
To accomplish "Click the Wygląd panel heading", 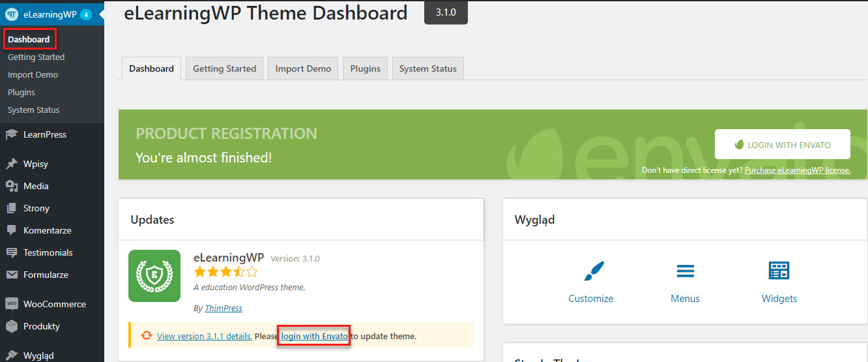I will pos(534,220).
